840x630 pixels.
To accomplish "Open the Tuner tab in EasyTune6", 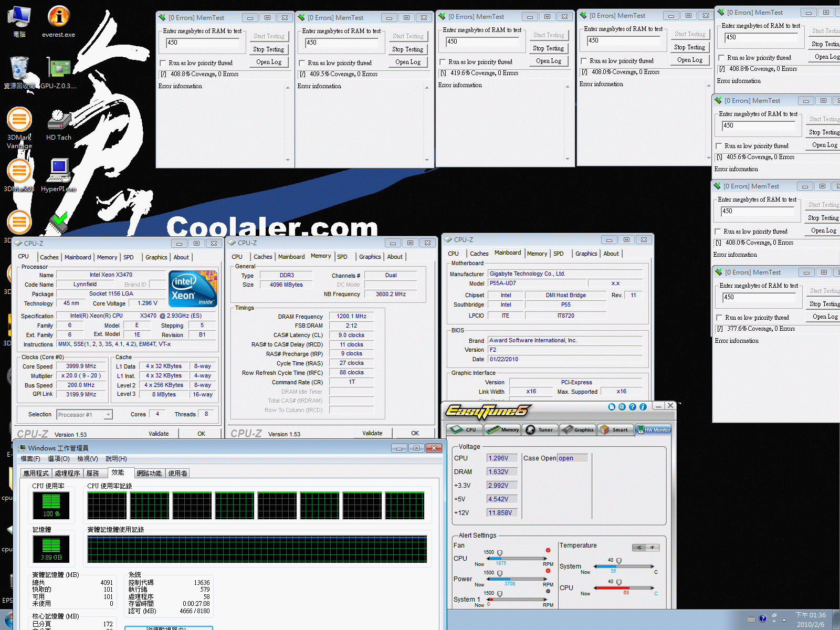I will click(540, 430).
